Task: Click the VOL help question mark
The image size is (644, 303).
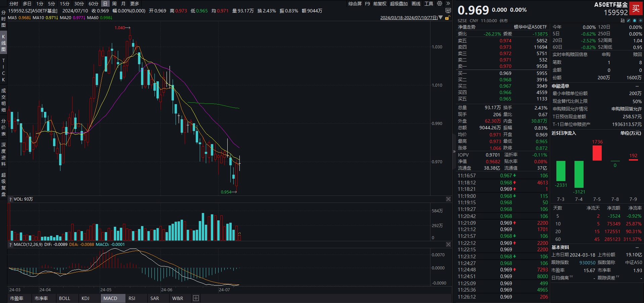Action: [10, 199]
